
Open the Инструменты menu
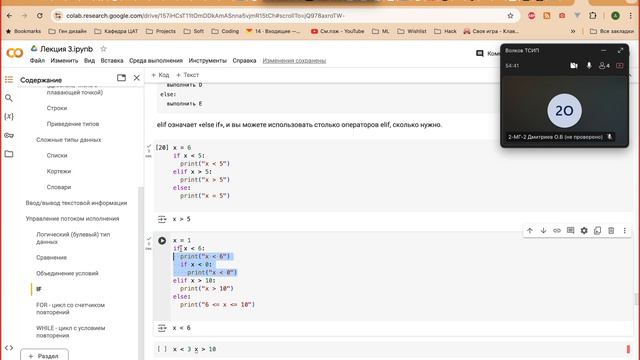(x=207, y=60)
